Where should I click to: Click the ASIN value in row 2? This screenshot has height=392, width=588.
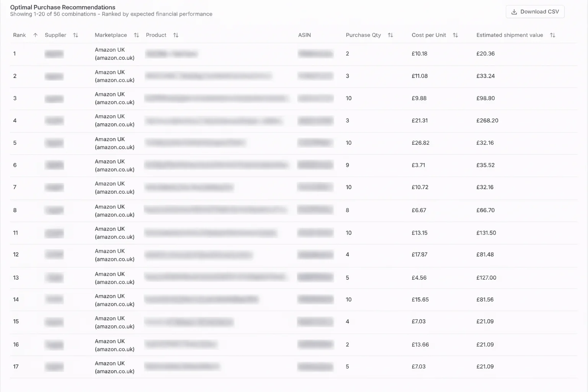pyautogui.click(x=315, y=76)
